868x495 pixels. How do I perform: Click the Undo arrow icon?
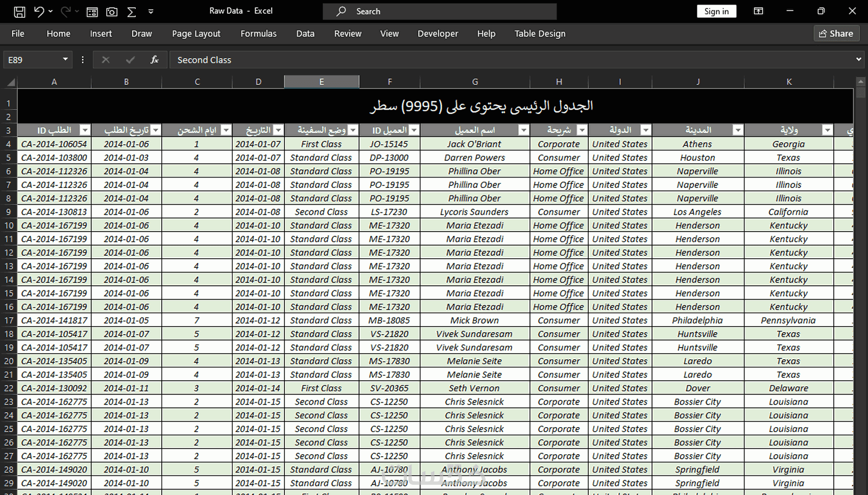click(x=39, y=11)
